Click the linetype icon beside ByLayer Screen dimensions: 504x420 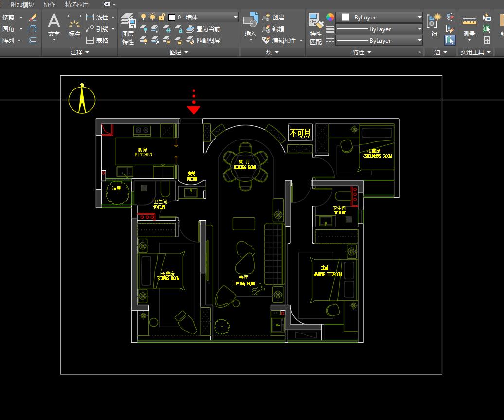point(330,40)
